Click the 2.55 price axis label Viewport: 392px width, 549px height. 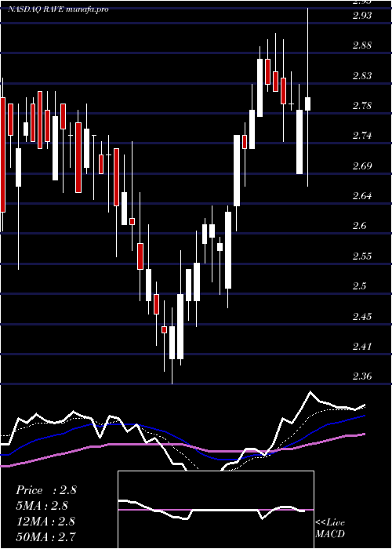click(362, 256)
